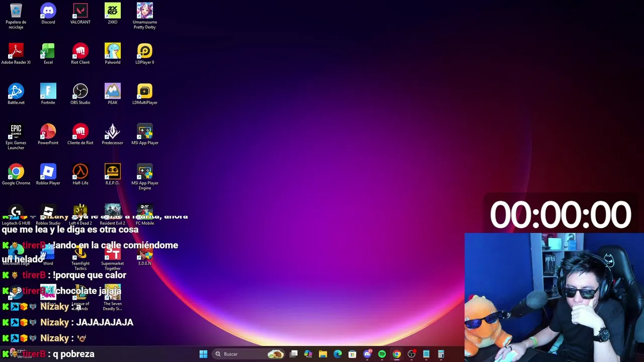This screenshot has height=362, width=644.
Task: Select the Predecessor desktop shortcut
Action: point(113,134)
